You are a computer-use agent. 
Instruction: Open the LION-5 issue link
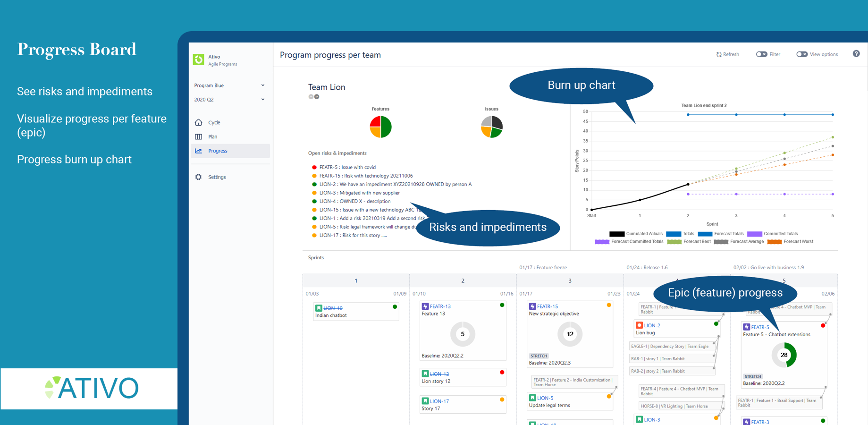click(545, 398)
